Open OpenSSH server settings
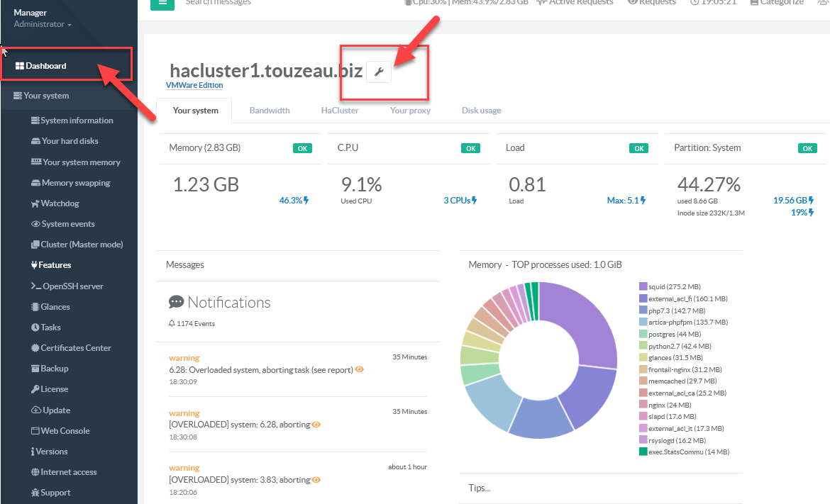The width and height of the screenshot is (830, 504). point(72,286)
